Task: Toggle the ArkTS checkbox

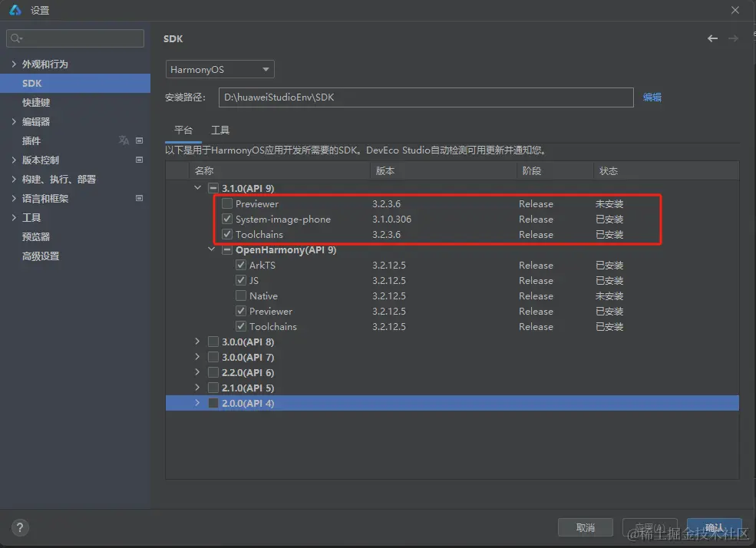Action: 240,265
